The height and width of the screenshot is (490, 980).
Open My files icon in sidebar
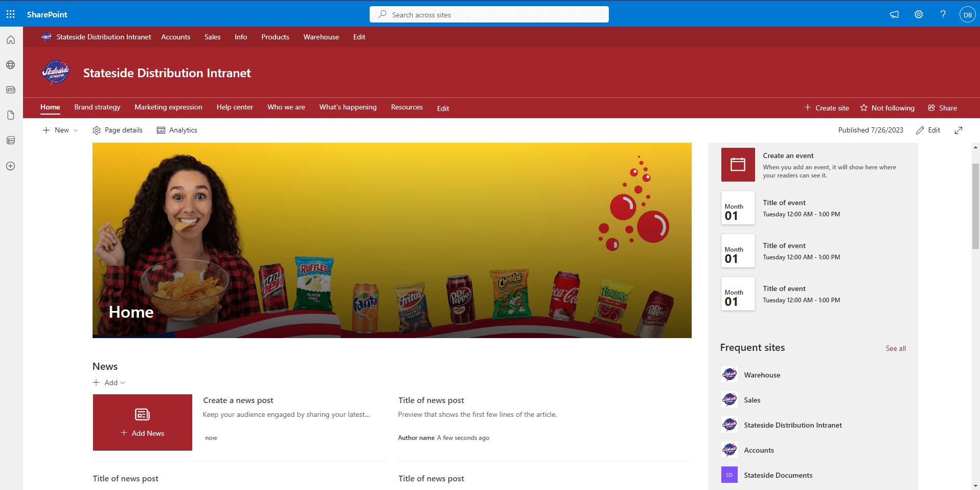pyautogui.click(x=11, y=115)
